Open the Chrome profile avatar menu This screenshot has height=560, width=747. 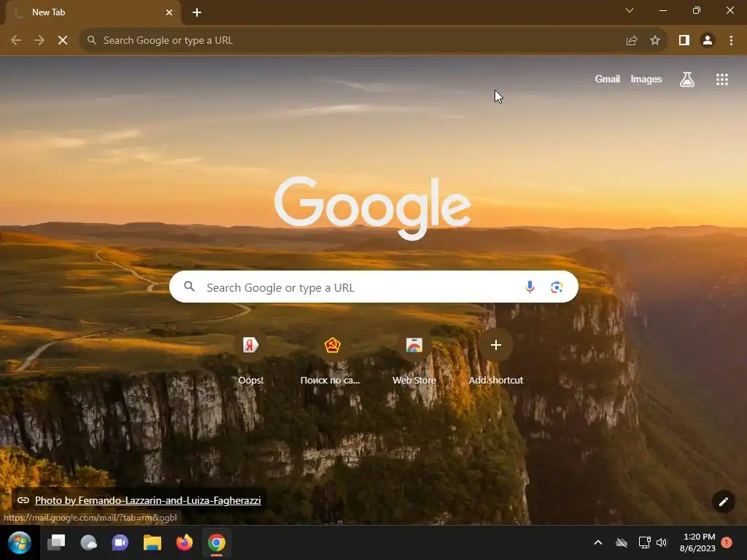pos(708,41)
